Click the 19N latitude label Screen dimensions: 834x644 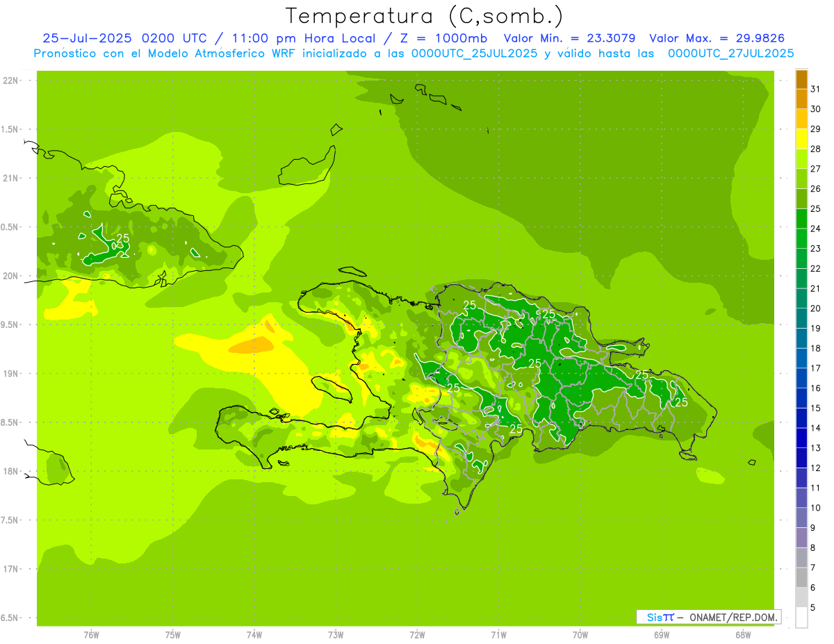click(x=12, y=374)
